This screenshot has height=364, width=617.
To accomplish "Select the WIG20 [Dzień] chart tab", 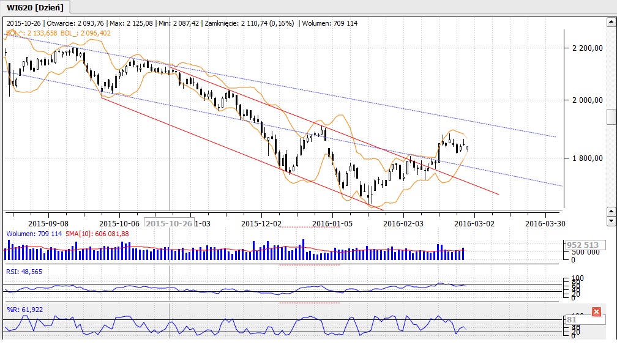I will [x=35, y=8].
